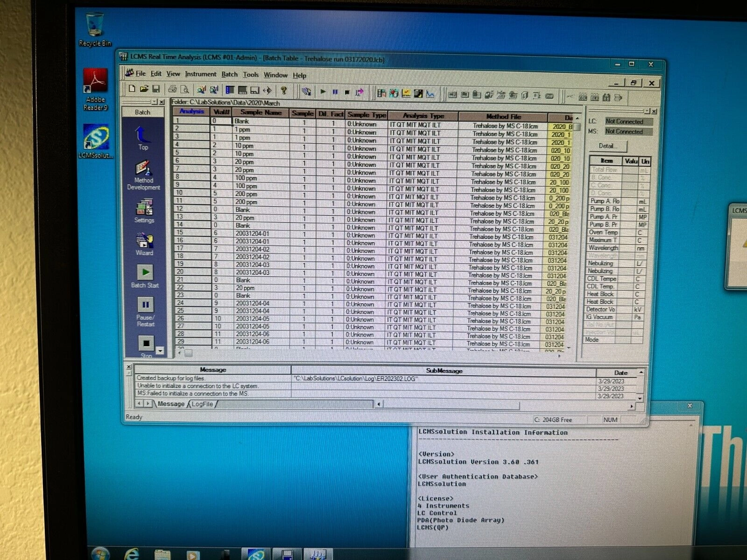747x560 pixels.
Task: Click the message pane vertical scrollbar down arrow
Action: [x=640, y=399]
